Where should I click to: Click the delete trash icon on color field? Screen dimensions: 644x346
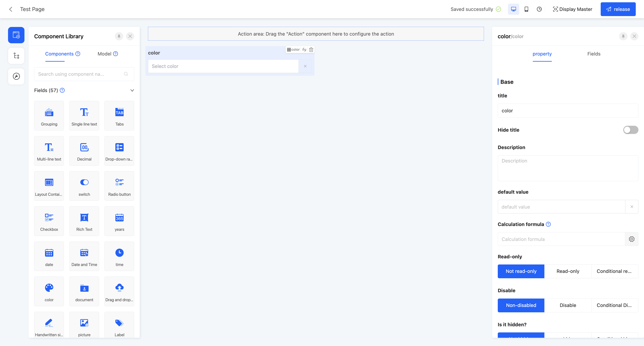point(311,49)
